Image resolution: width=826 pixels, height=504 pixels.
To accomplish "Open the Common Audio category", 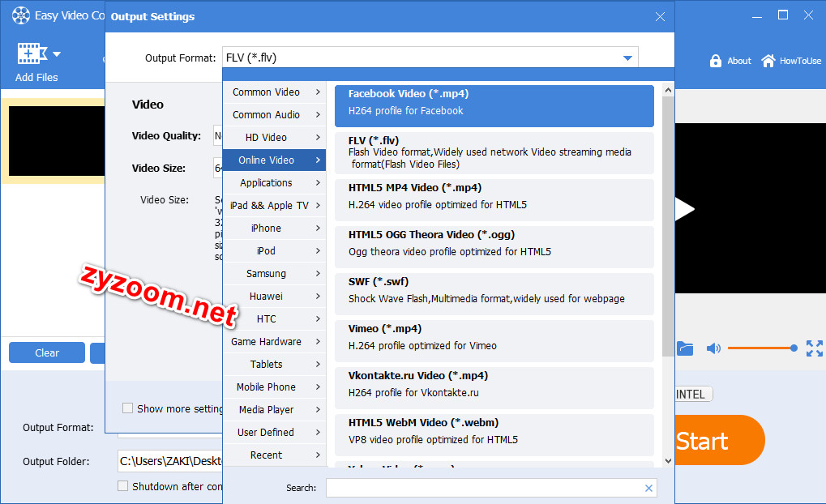I will point(275,115).
